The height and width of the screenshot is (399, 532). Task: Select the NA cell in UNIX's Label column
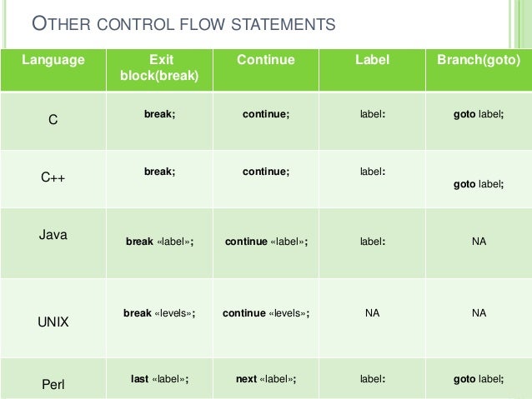pos(372,318)
